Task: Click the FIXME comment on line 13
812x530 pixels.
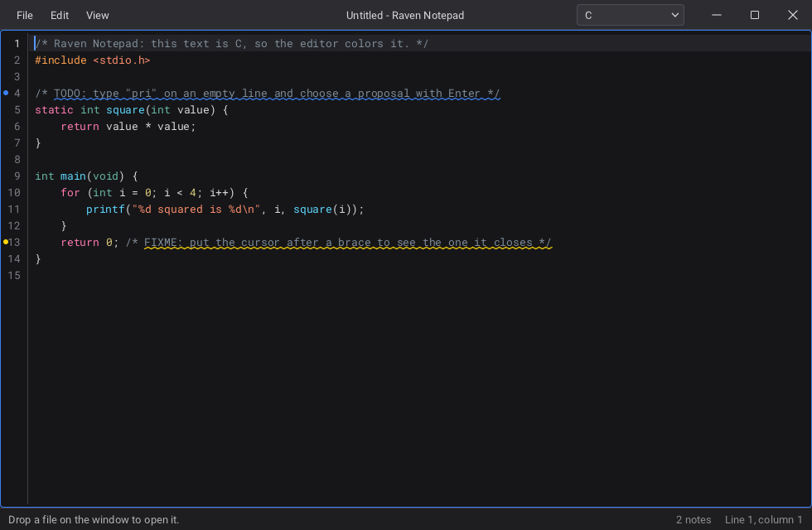Action: click(x=339, y=242)
